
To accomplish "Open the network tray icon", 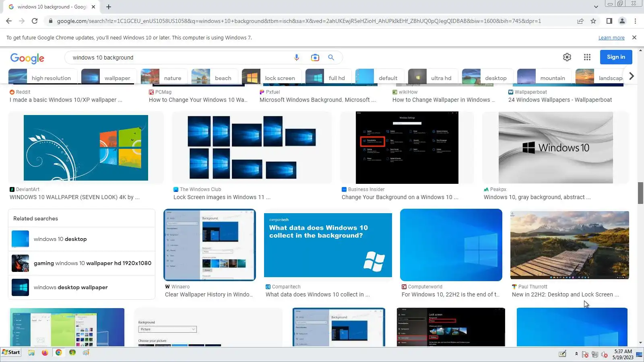I will [594, 354].
